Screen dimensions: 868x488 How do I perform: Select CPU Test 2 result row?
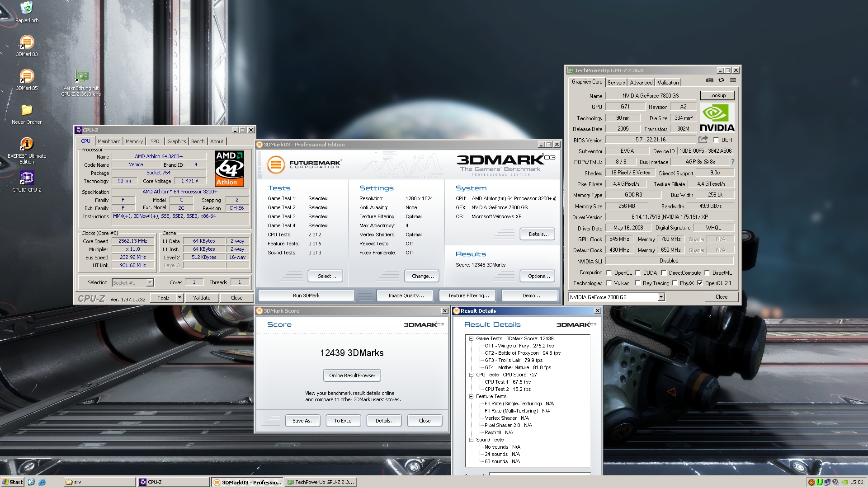pos(508,389)
